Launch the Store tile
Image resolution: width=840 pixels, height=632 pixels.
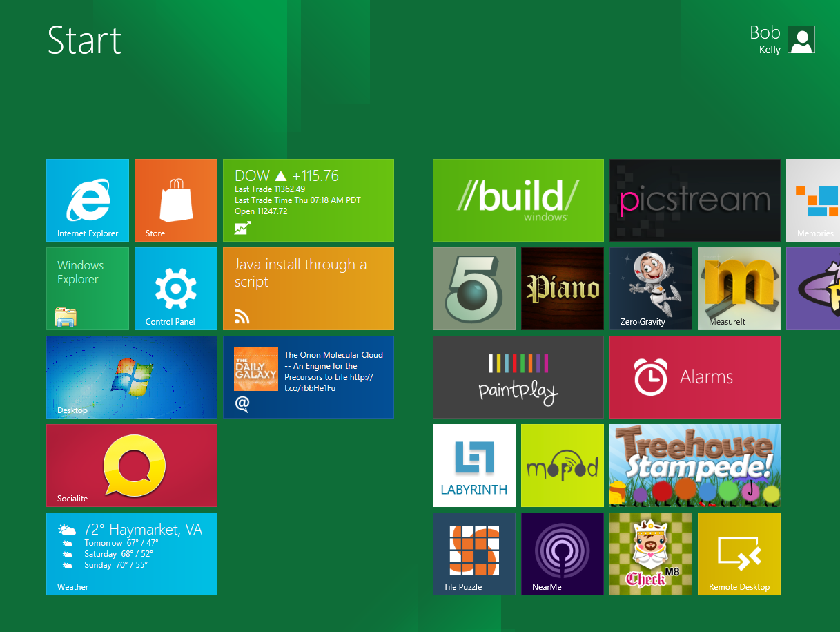(x=176, y=200)
